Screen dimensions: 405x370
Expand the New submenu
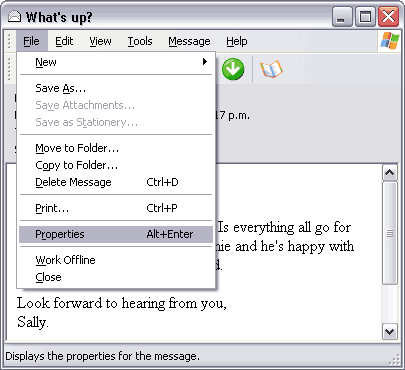[x=116, y=62]
